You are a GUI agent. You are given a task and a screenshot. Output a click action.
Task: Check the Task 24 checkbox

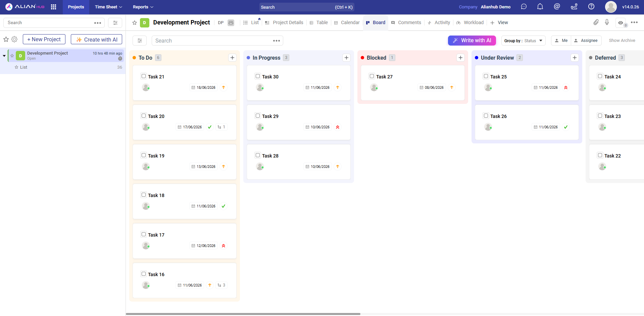coord(600,76)
